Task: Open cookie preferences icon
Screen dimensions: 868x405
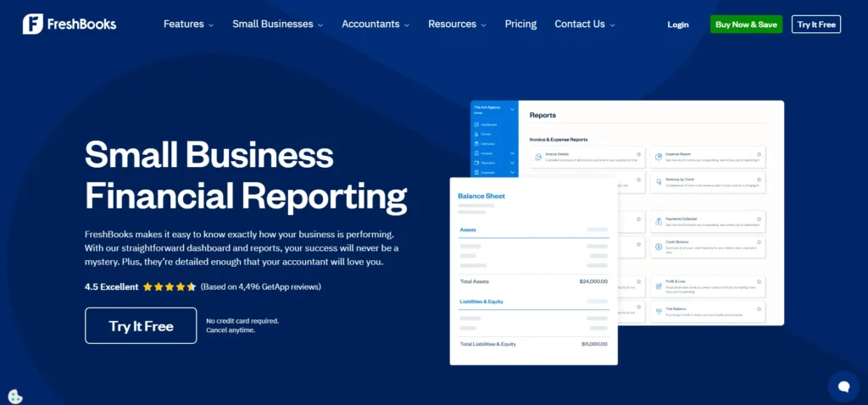Action: click(x=15, y=397)
